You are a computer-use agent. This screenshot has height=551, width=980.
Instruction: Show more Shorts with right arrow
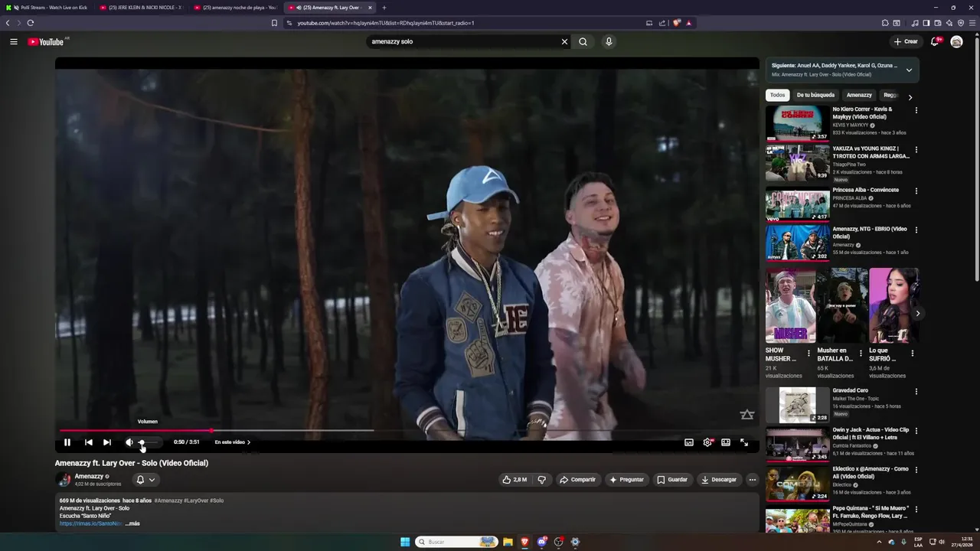917,314
